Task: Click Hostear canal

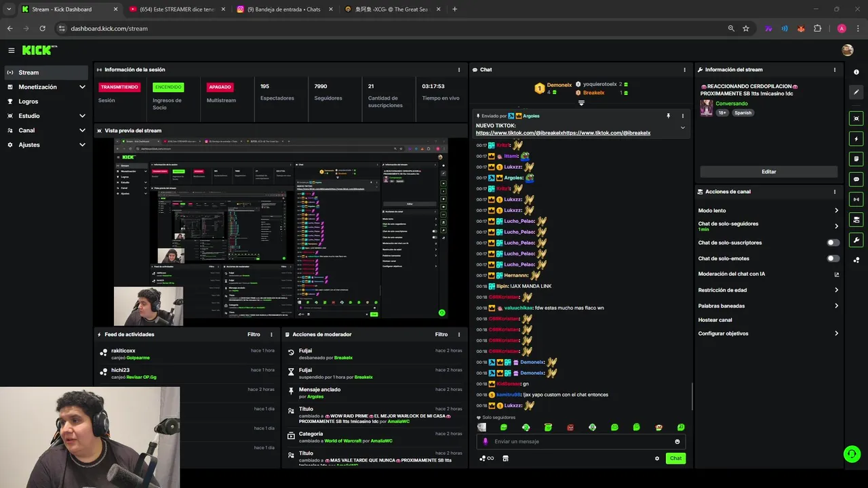Action: pos(715,320)
